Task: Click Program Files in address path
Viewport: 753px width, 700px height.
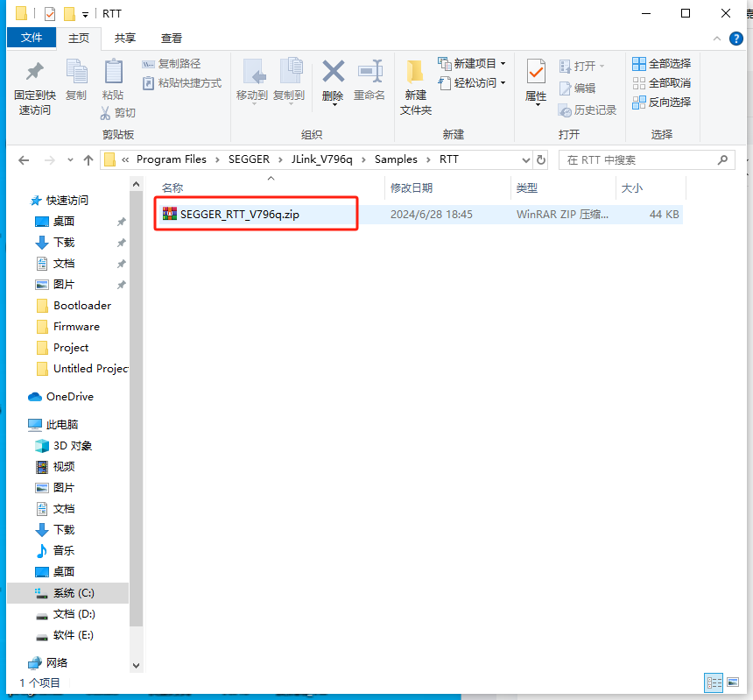Action: point(172,159)
